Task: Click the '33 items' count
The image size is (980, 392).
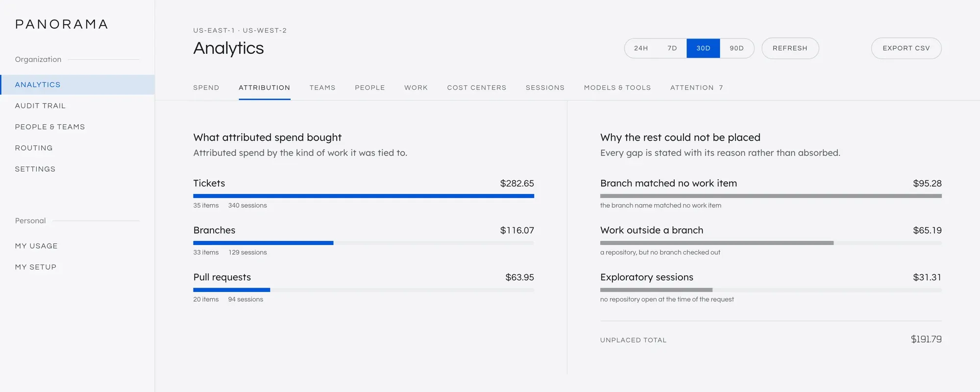Action: pos(206,252)
